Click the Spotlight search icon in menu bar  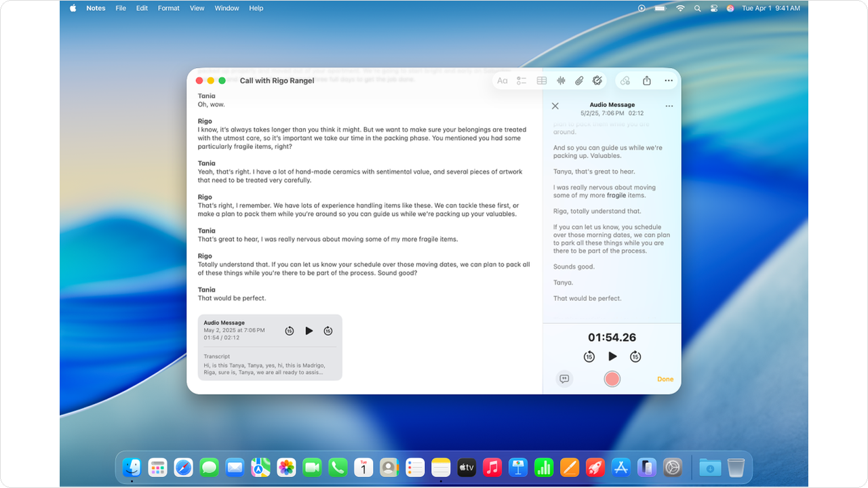point(698,8)
